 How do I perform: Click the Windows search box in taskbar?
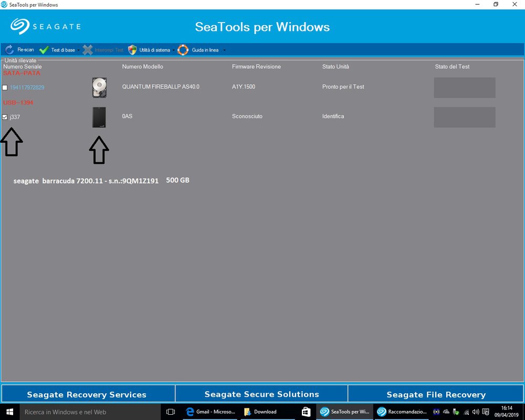pos(89,412)
